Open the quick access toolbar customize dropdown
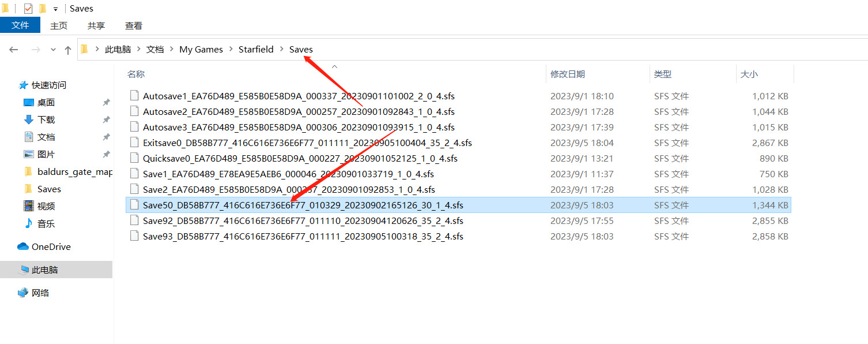This screenshot has width=868, height=344. (55, 9)
